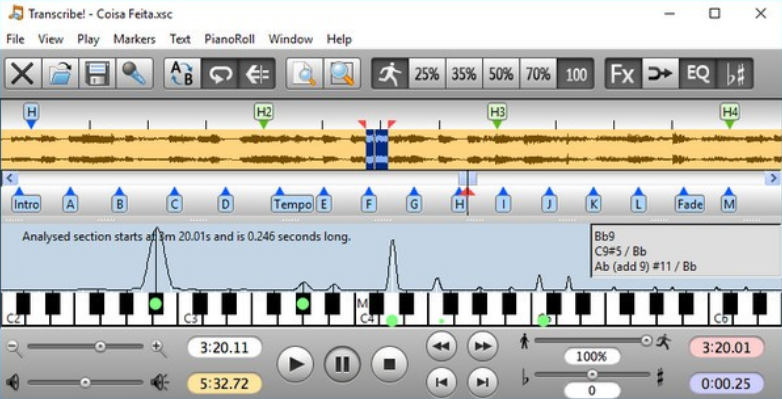Expand the Window menu
The width and height of the screenshot is (782, 399).
coord(291,39)
